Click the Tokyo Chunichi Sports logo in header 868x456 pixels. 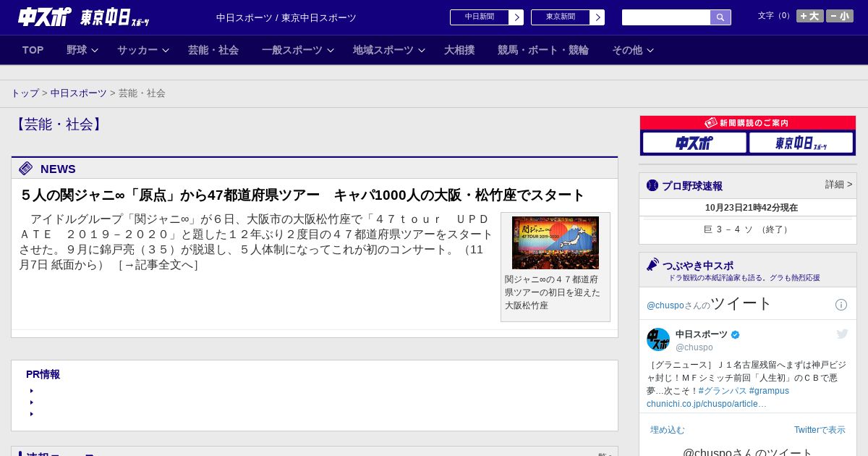(x=114, y=17)
